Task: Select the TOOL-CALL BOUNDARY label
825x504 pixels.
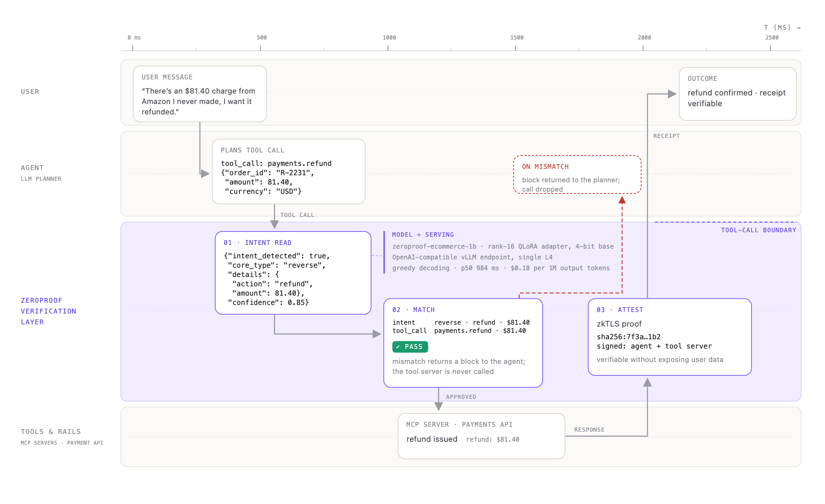Action: click(x=758, y=230)
